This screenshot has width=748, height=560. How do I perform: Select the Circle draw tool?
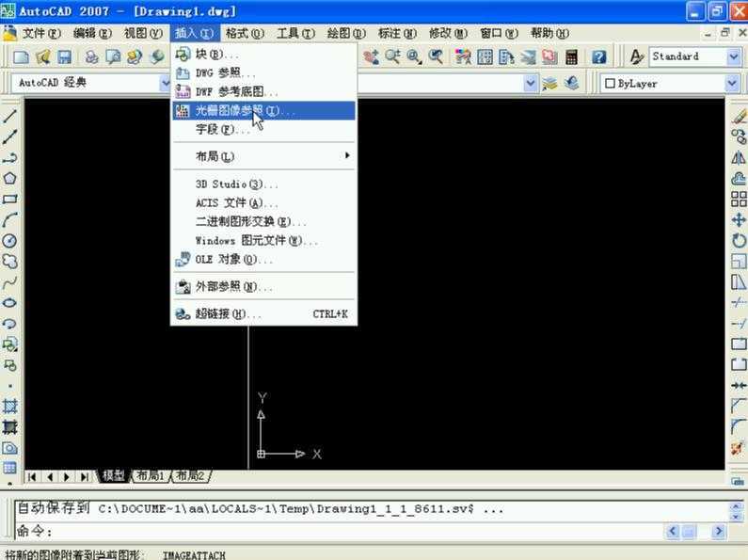(x=10, y=240)
